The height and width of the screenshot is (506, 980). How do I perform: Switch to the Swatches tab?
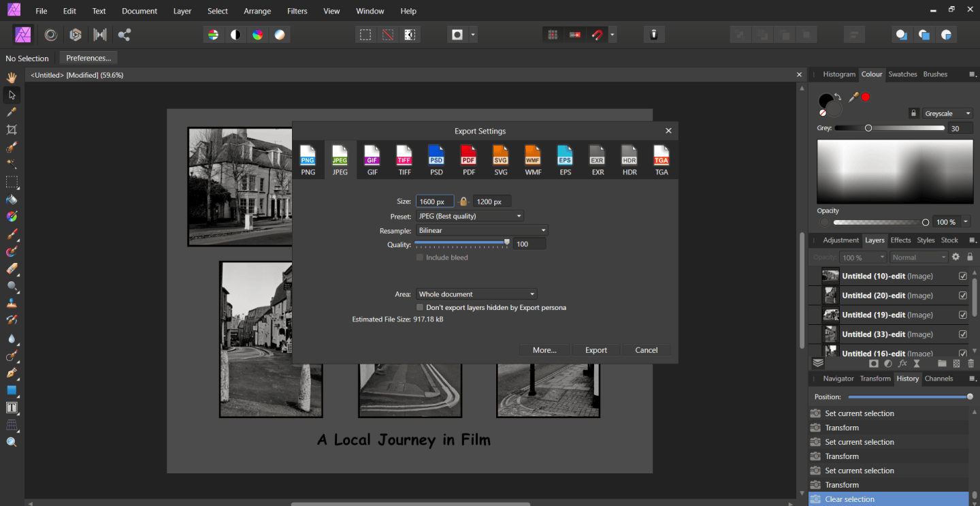pos(902,74)
